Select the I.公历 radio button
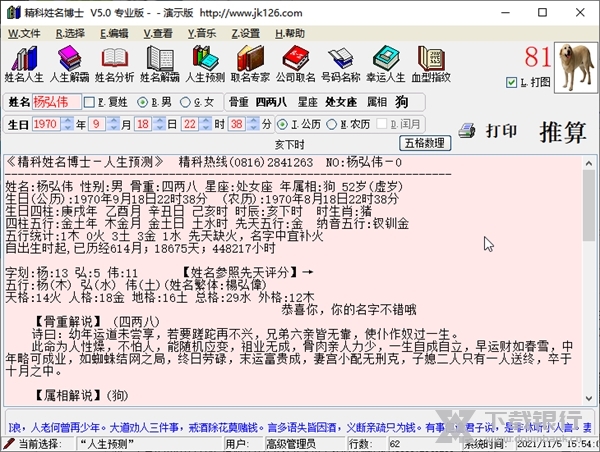Viewport: 600px width, 452px height. [x=282, y=124]
